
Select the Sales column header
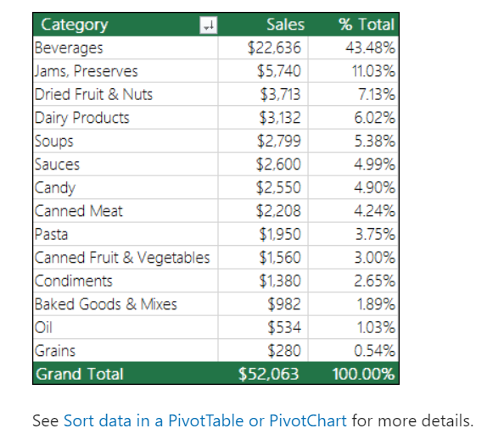263,25
